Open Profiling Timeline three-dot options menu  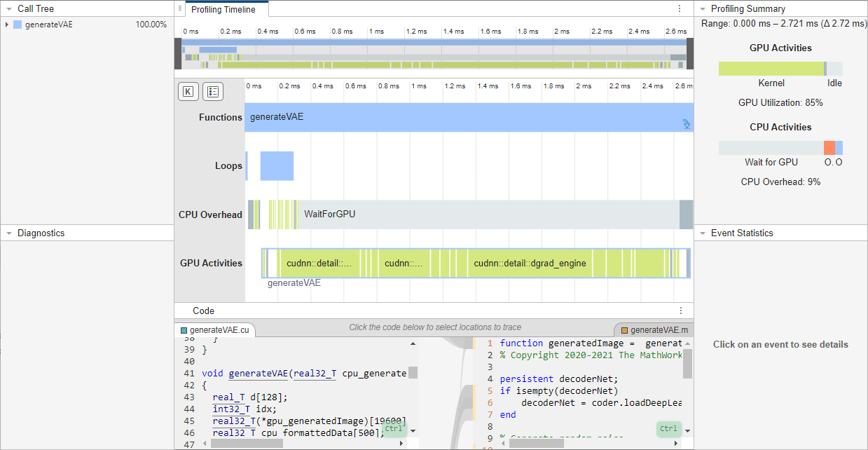pyautogui.click(x=679, y=8)
